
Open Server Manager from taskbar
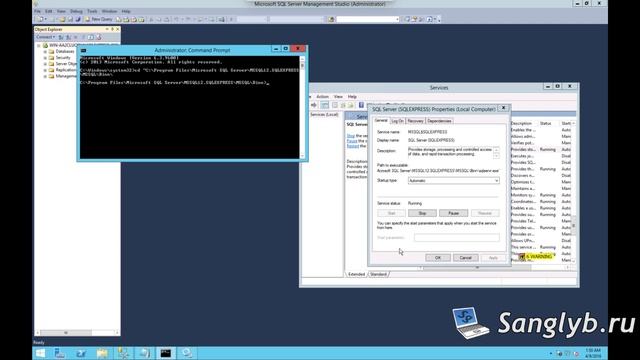click(60, 353)
